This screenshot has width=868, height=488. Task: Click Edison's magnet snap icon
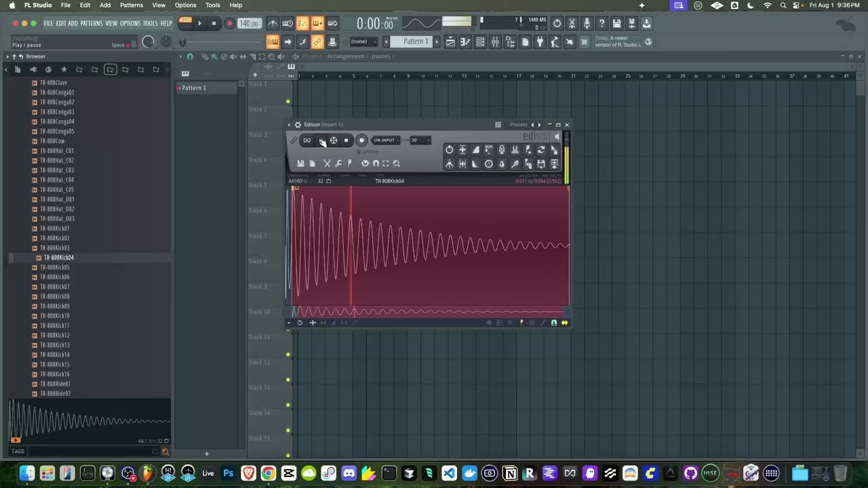(x=376, y=163)
